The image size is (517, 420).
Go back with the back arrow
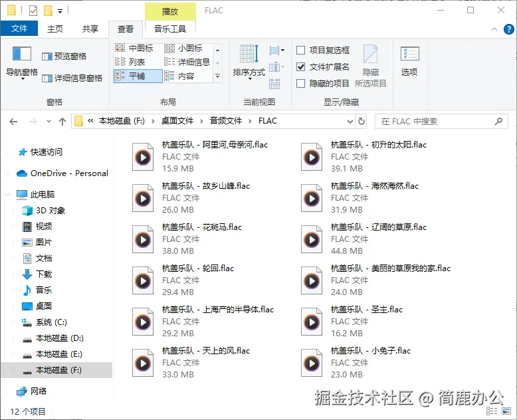[x=13, y=122]
